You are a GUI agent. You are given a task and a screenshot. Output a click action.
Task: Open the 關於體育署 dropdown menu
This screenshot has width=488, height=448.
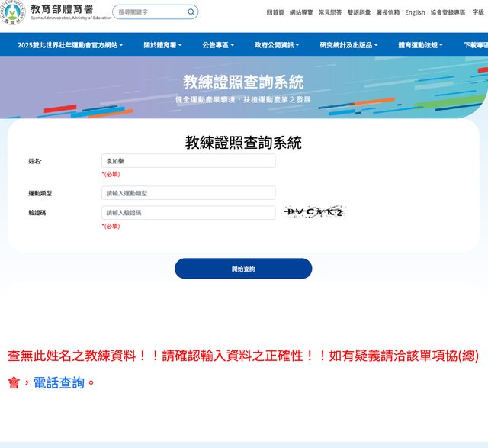coord(162,45)
